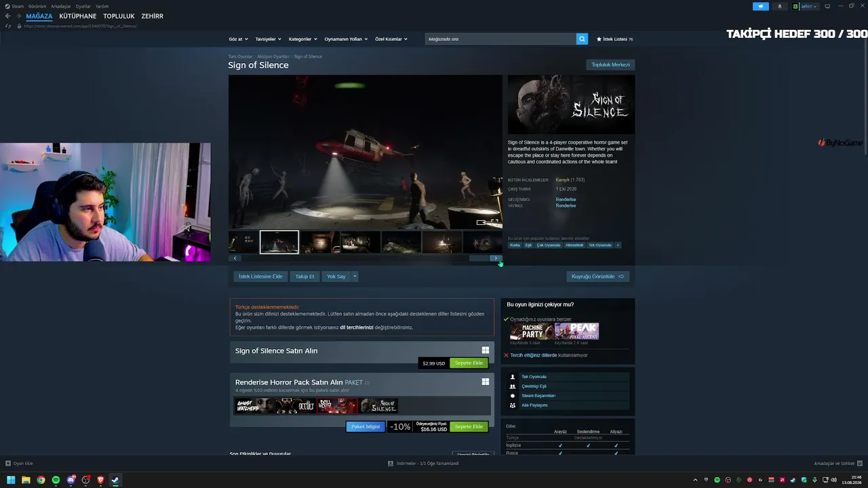868x488 pixels.
Task: Click the Yok Say button
Action: pyautogui.click(x=336, y=277)
